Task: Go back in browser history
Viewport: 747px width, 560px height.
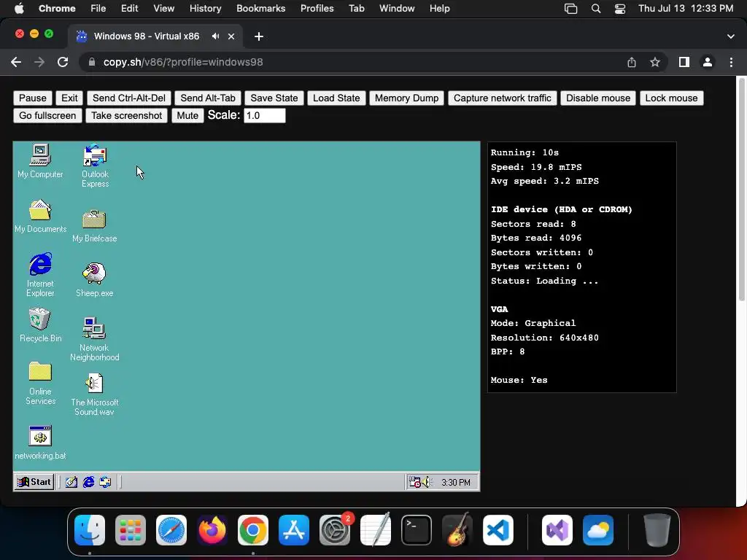Action: coord(16,63)
